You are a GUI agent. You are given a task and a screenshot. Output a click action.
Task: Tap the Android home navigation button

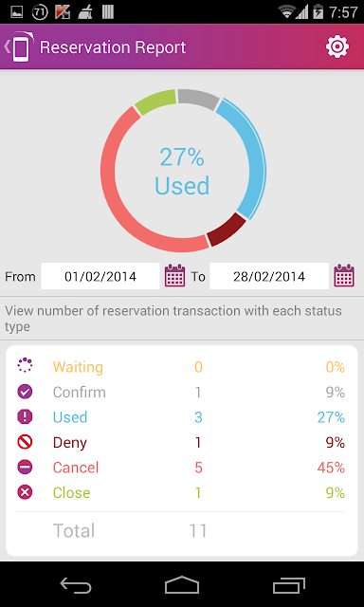(x=182, y=584)
